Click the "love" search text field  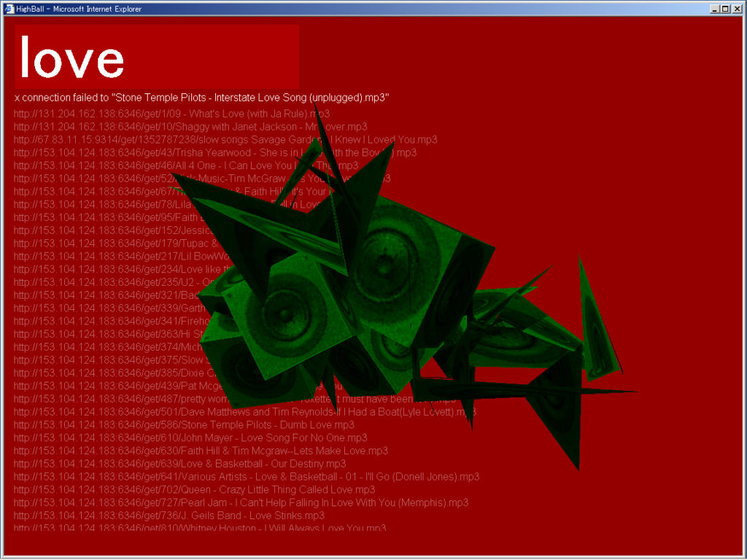point(157,57)
